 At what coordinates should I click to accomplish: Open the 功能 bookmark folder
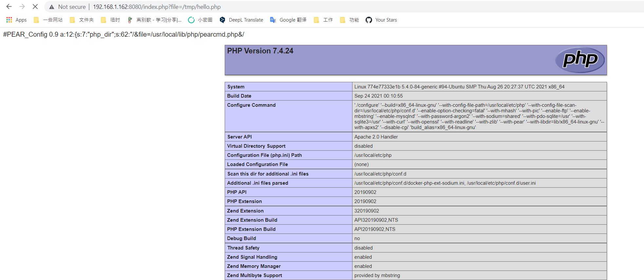(350, 20)
